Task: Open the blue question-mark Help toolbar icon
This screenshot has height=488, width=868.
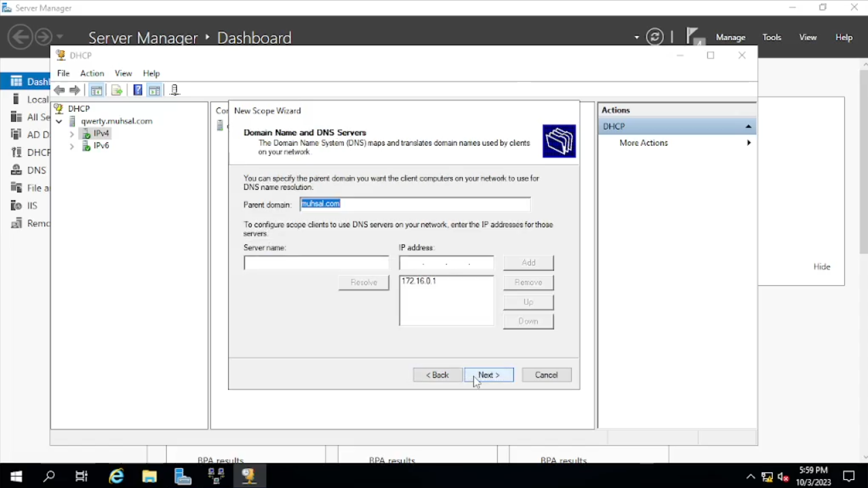Action: [x=138, y=91]
